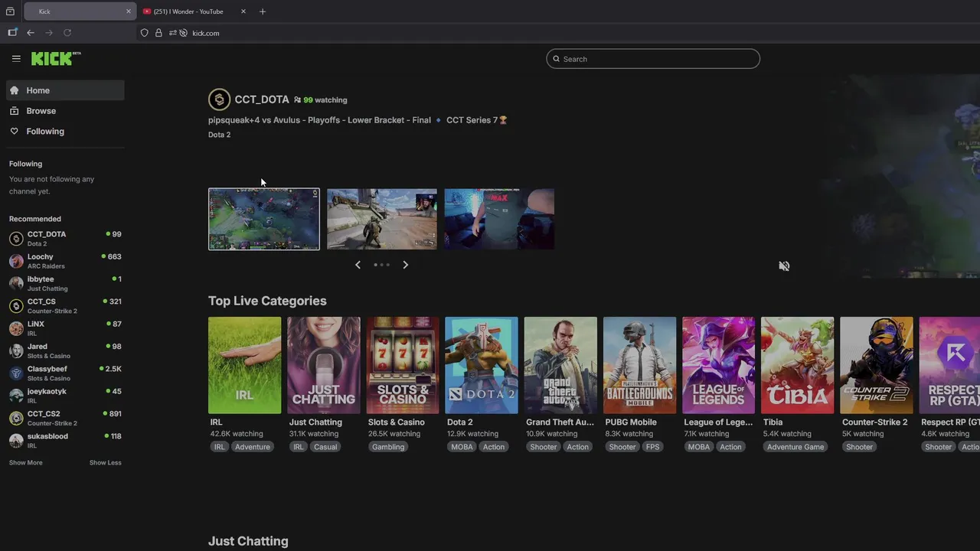This screenshot has width=980, height=551.
Task: Open the PUBG Mobile category card
Action: 639,365
